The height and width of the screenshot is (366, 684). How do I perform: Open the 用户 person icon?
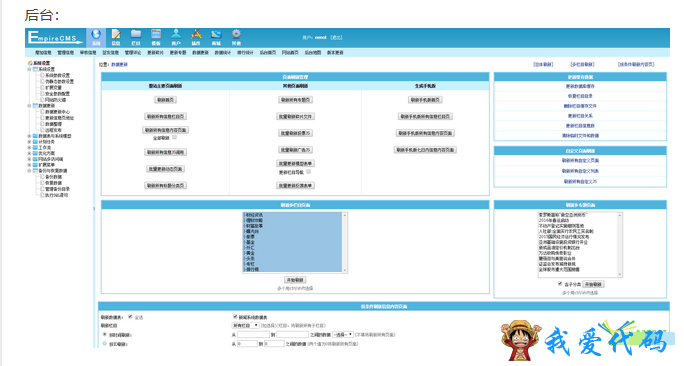tap(176, 37)
